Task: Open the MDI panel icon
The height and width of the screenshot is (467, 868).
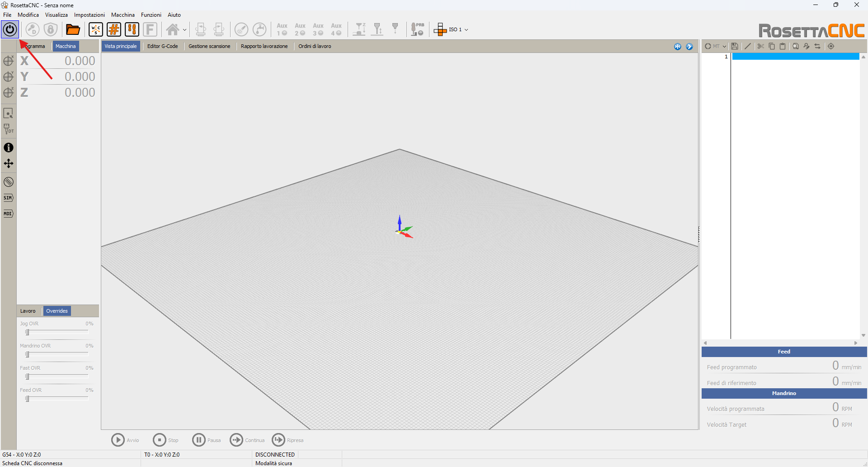Action: tap(8, 214)
